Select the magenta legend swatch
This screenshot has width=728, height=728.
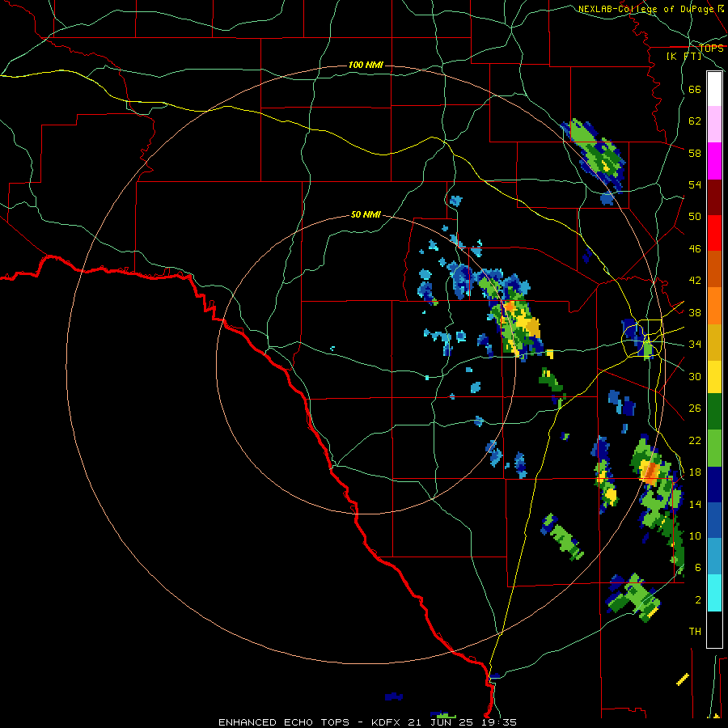[714, 161]
